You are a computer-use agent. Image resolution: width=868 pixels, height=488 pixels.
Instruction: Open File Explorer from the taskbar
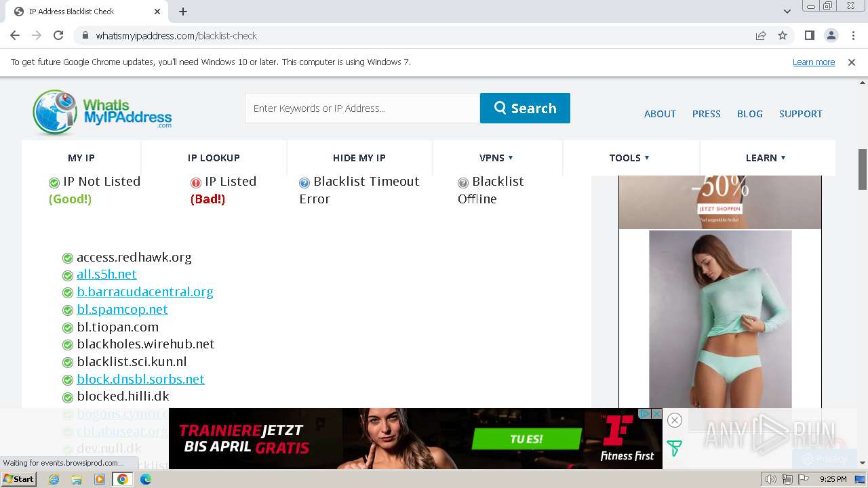click(77, 479)
